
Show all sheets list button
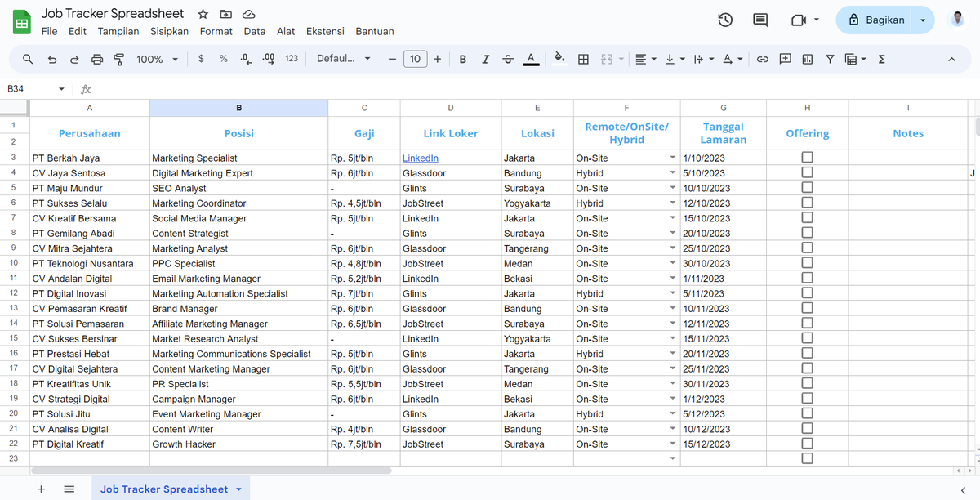(x=69, y=489)
